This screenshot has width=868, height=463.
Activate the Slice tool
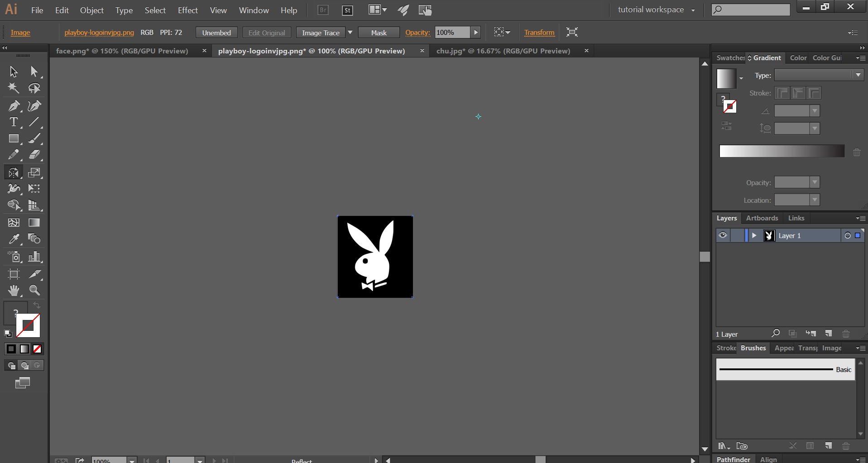coord(34,274)
